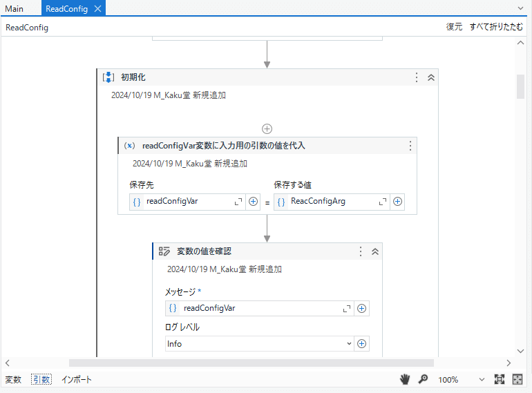Image resolution: width=532 pixels, height=393 pixels.
Task: Click the log message activity icon
Action: coord(164,251)
